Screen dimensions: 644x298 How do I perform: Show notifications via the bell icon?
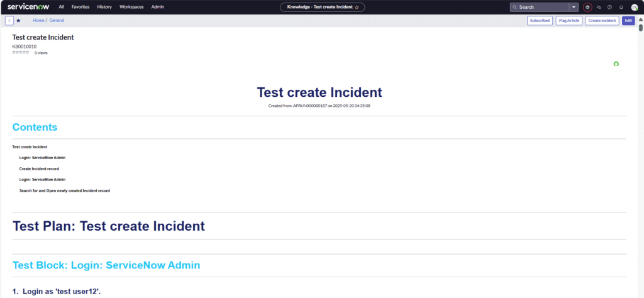pyautogui.click(x=621, y=7)
